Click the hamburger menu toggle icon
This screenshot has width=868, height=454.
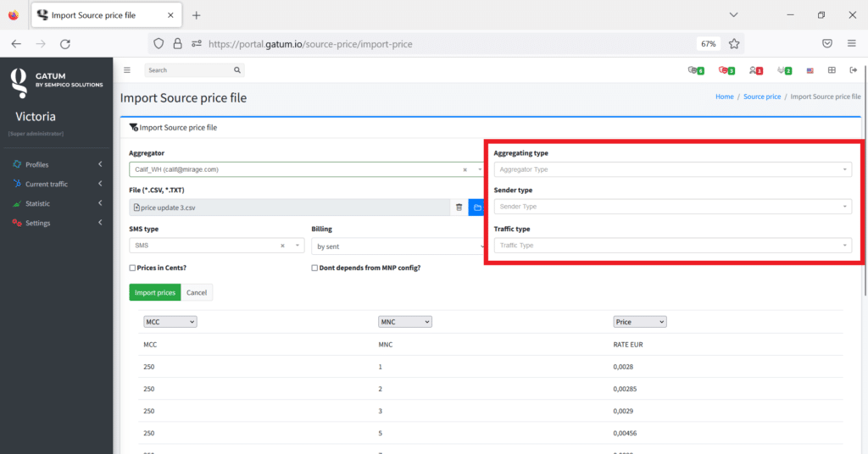tap(127, 70)
